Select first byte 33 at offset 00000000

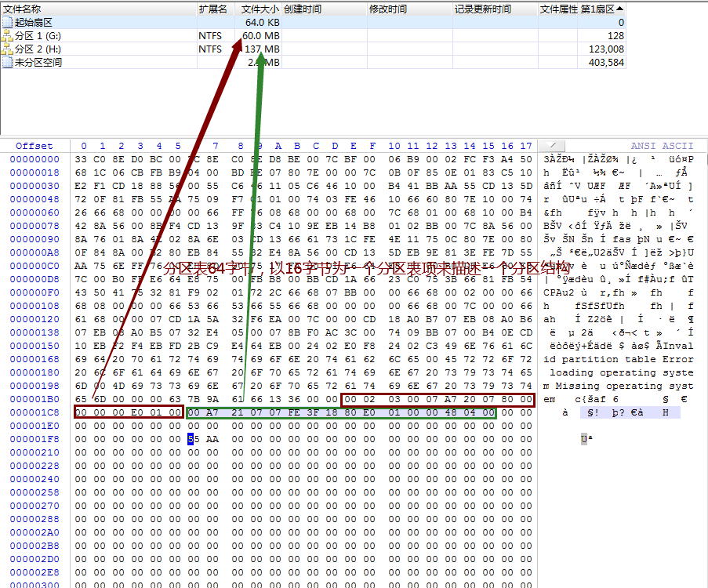(x=81, y=159)
